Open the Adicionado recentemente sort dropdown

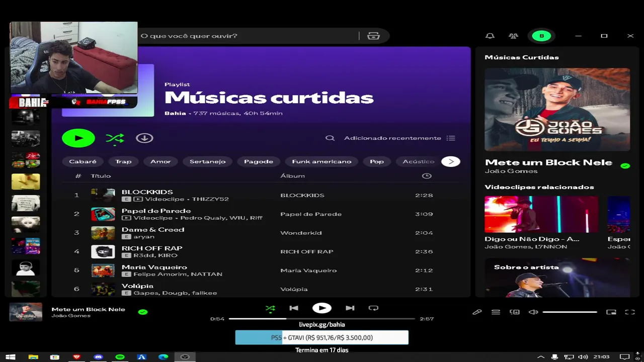399,138
